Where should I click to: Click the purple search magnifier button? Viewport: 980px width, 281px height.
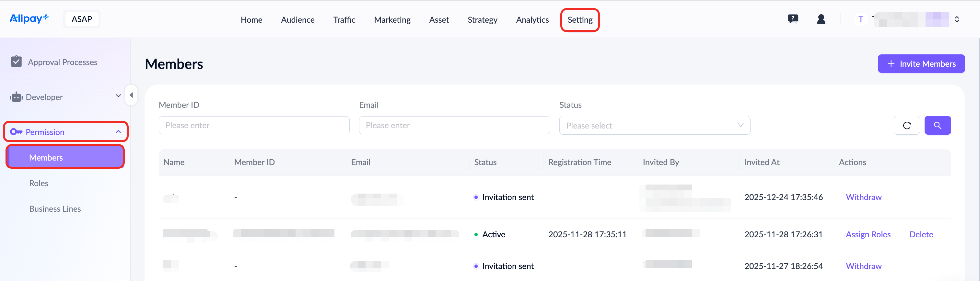[x=937, y=125]
